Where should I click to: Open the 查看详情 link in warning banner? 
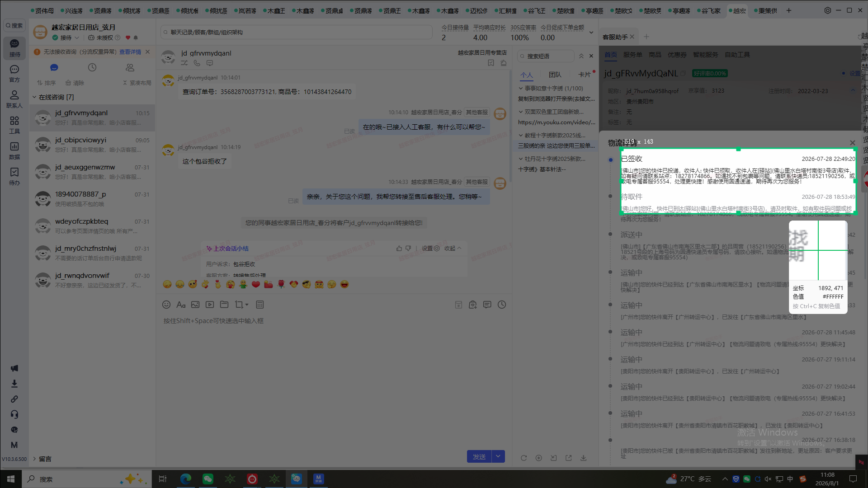130,52
